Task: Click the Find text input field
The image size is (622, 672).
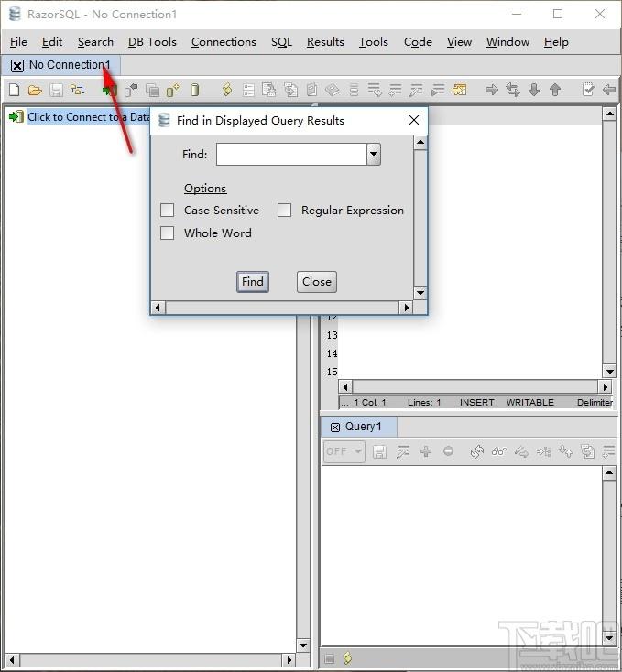Action: (x=291, y=155)
